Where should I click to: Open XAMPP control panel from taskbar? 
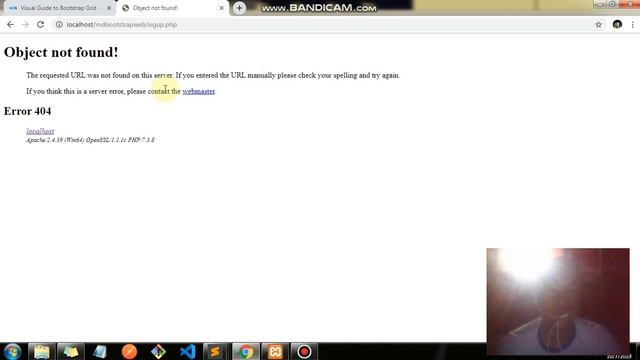[x=275, y=351]
